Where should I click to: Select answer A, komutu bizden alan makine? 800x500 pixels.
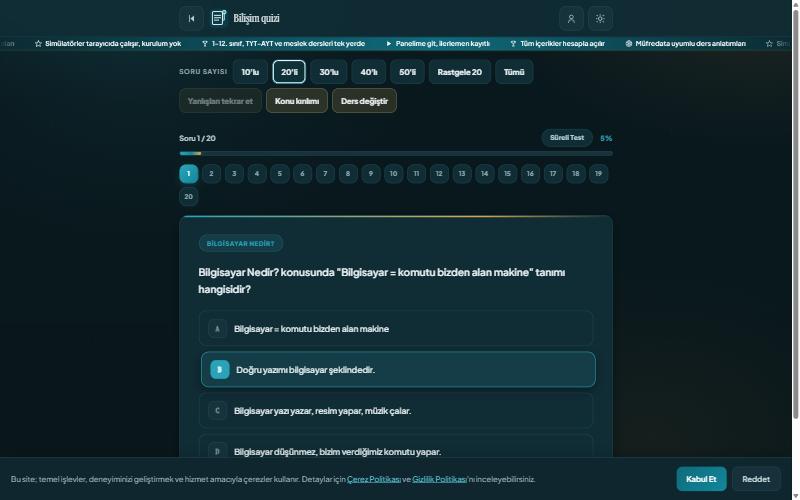[396, 329]
